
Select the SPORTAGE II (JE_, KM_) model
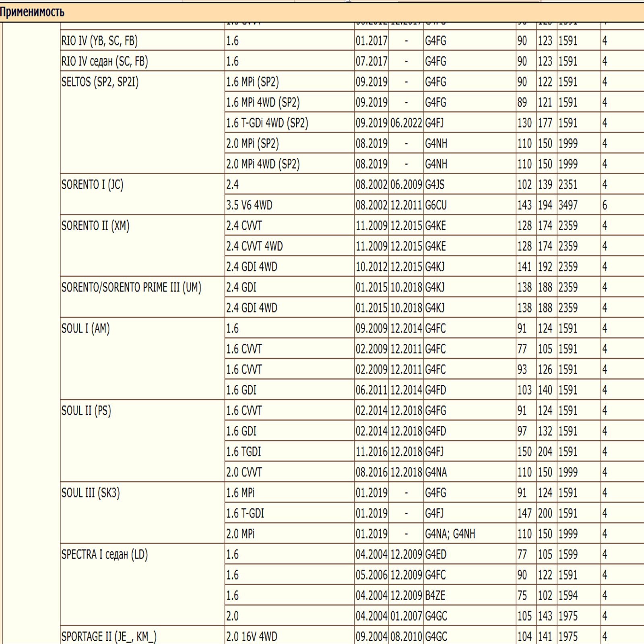(x=109, y=636)
